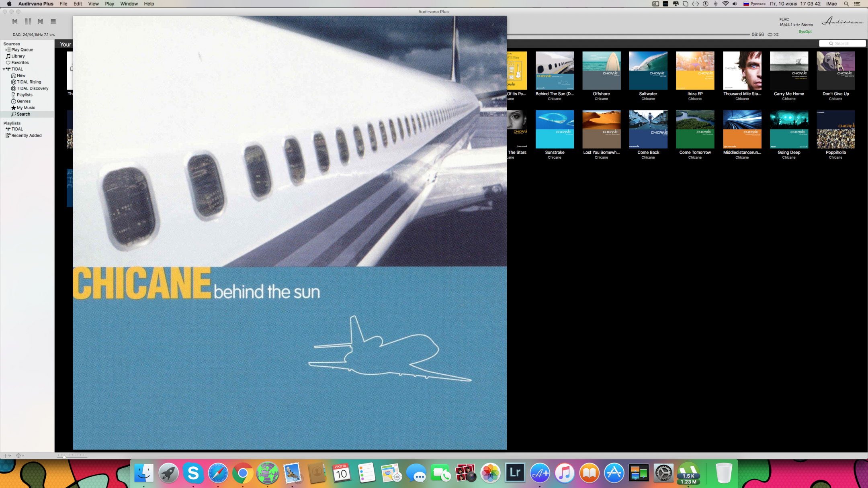Open the Russian input source menu
This screenshot has width=868, height=488.
coord(754,4)
